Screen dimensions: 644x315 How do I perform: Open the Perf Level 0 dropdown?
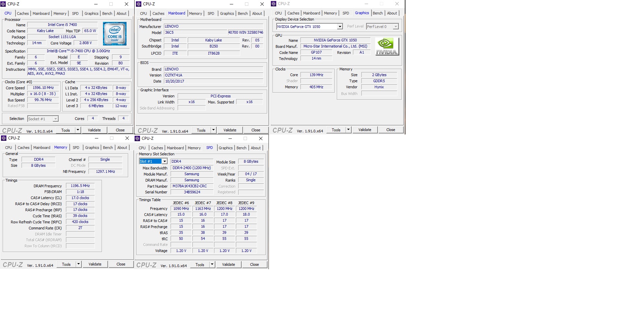tap(396, 27)
